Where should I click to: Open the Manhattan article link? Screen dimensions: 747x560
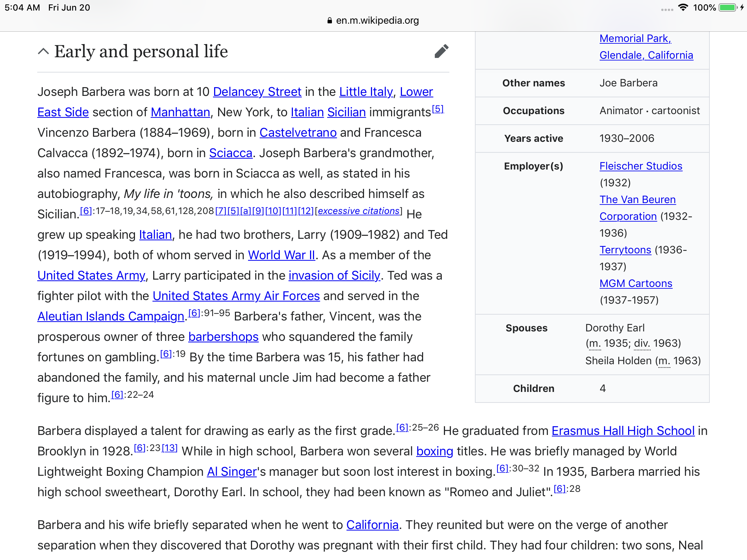(181, 112)
